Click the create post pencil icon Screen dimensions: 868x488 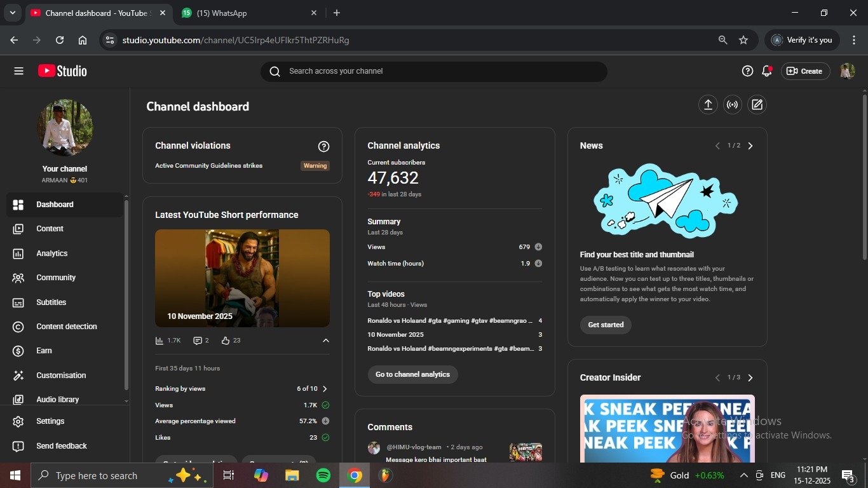[x=757, y=105]
